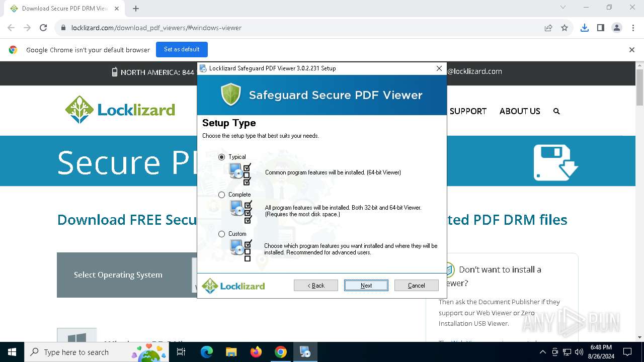The height and width of the screenshot is (362, 644).
Task: Open the Chrome profile avatar
Action: tap(617, 28)
